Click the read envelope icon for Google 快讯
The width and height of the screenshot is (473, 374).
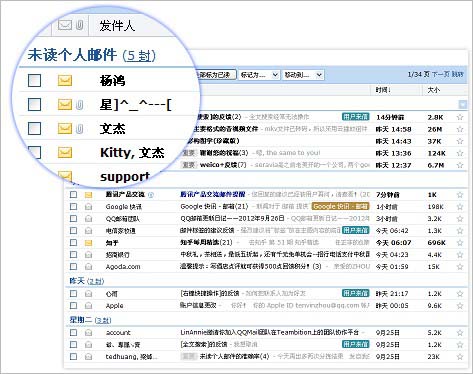point(88,207)
